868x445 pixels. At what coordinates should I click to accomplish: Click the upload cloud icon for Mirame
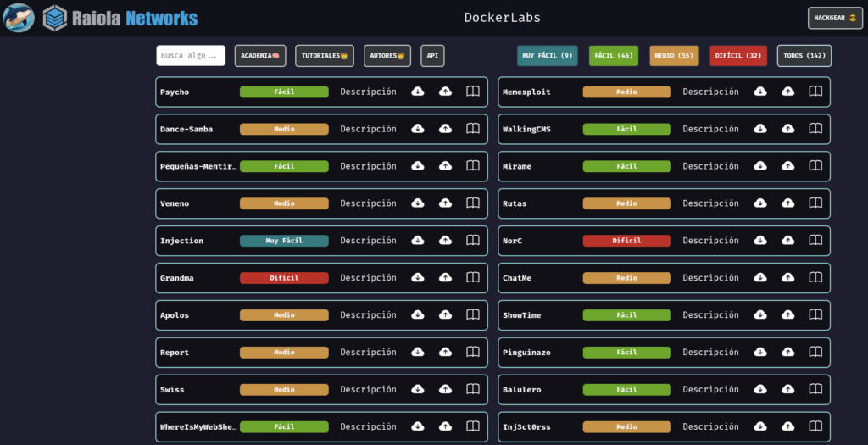(x=787, y=165)
